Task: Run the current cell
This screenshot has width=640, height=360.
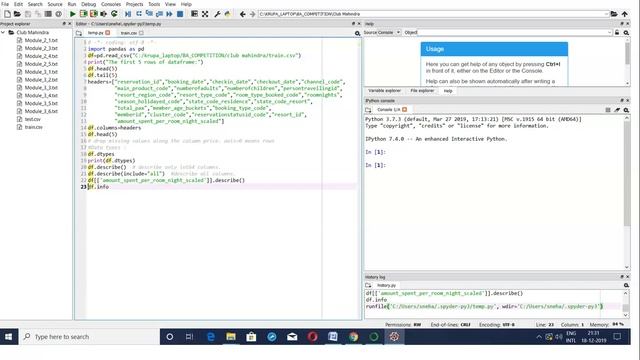Action: (83, 14)
